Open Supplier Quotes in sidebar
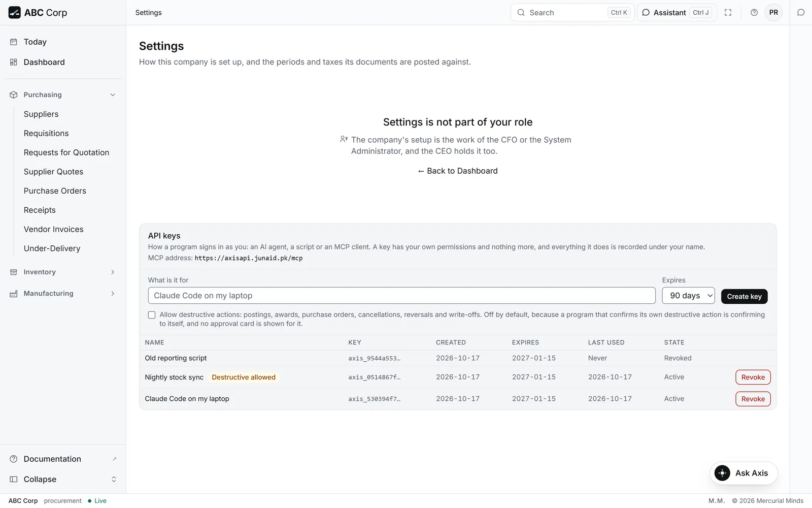The height and width of the screenshot is (508, 812). pos(53,172)
